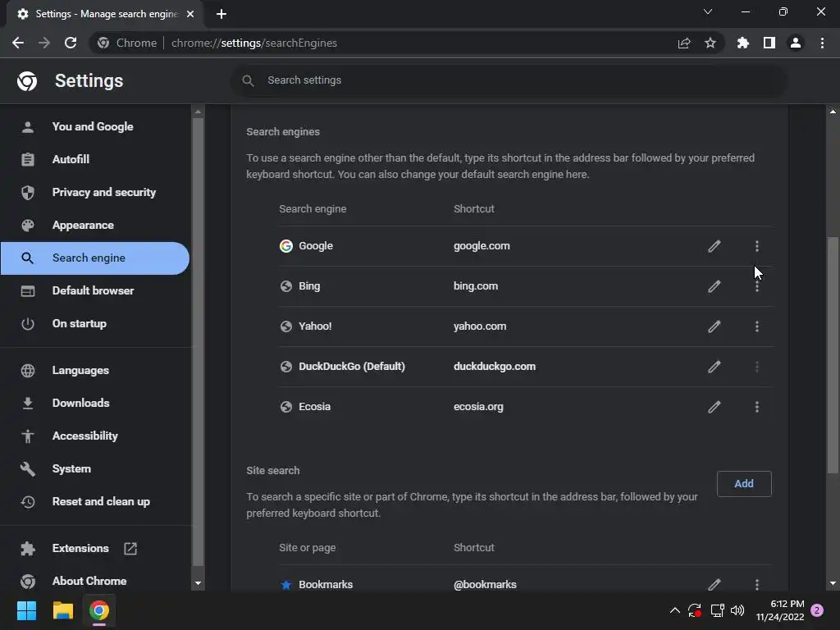840x630 pixels.
Task: Open Default browser settings
Action: (95, 291)
